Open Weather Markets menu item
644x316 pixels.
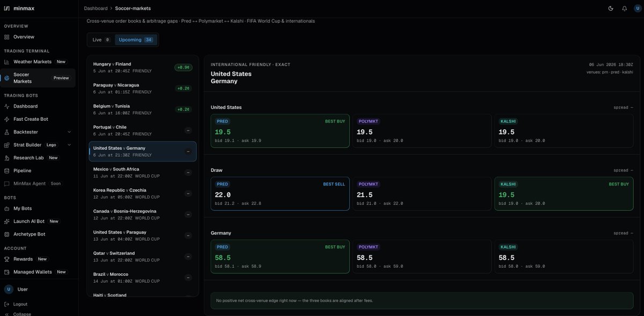(x=38, y=62)
